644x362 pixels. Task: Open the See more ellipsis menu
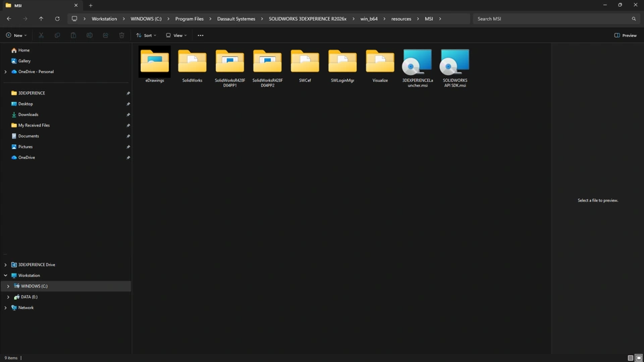[201, 36]
